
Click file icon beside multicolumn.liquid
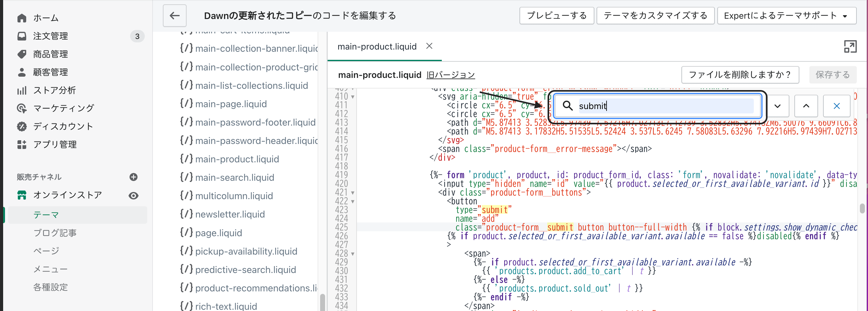pos(186,195)
